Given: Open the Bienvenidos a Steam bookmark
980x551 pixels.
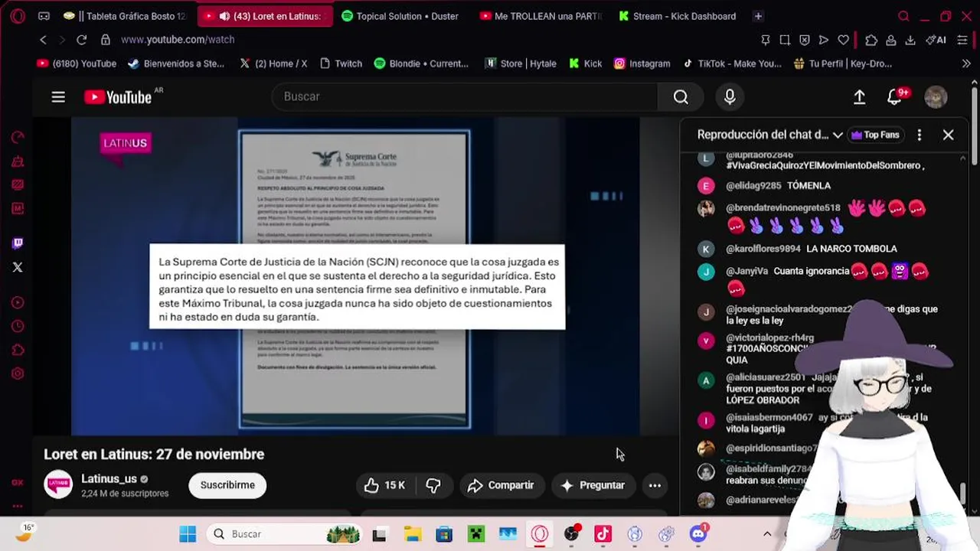Looking at the screenshot, I should point(175,64).
